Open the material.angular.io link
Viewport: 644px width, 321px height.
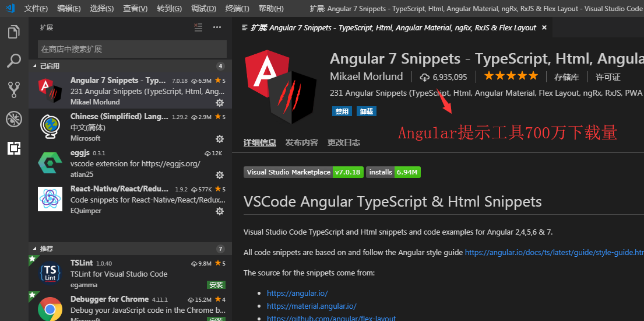[312, 306]
